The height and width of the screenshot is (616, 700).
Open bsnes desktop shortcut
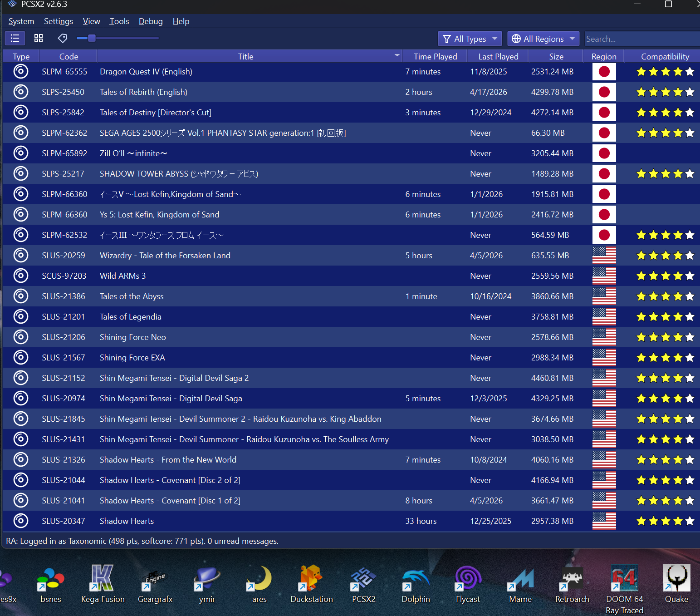51,585
